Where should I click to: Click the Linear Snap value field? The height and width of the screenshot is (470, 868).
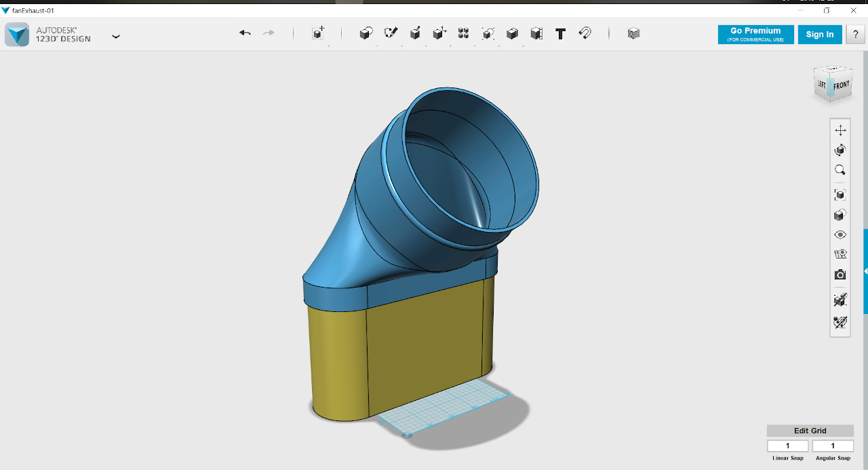788,446
